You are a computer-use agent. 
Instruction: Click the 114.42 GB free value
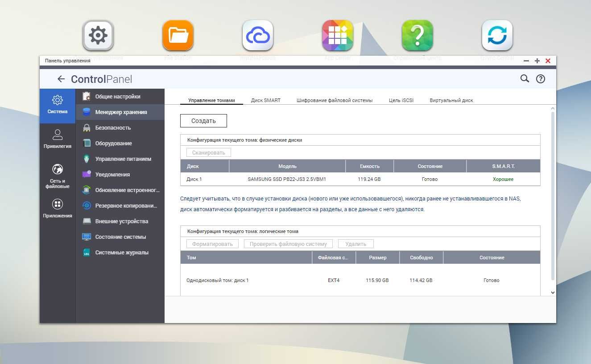pos(421,280)
